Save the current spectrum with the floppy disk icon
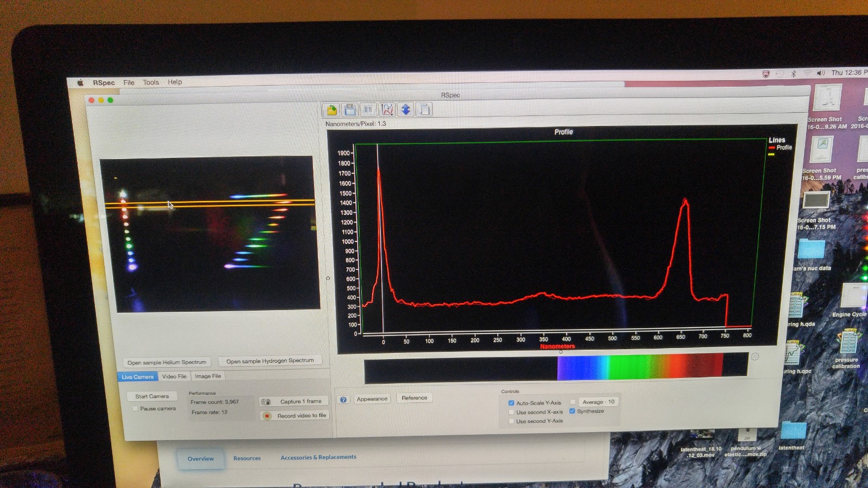Image resolution: width=868 pixels, height=488 pixels. [x=350, y=110]
